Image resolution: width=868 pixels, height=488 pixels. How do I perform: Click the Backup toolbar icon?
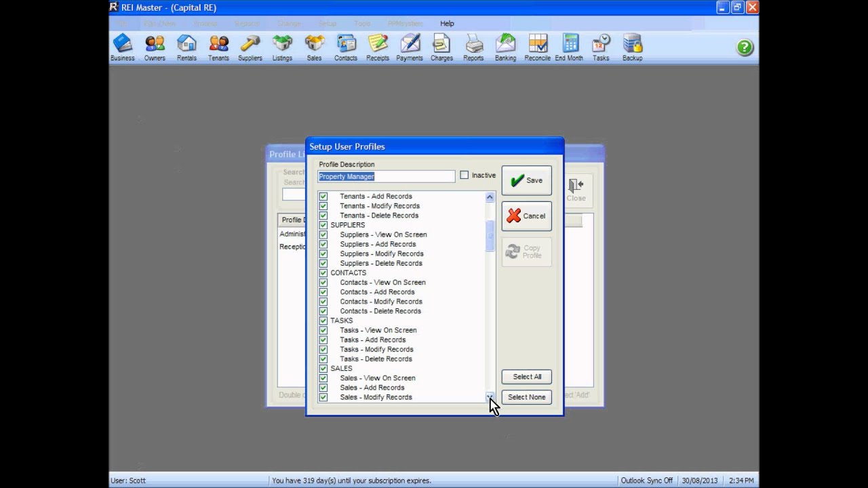[633, 47]
